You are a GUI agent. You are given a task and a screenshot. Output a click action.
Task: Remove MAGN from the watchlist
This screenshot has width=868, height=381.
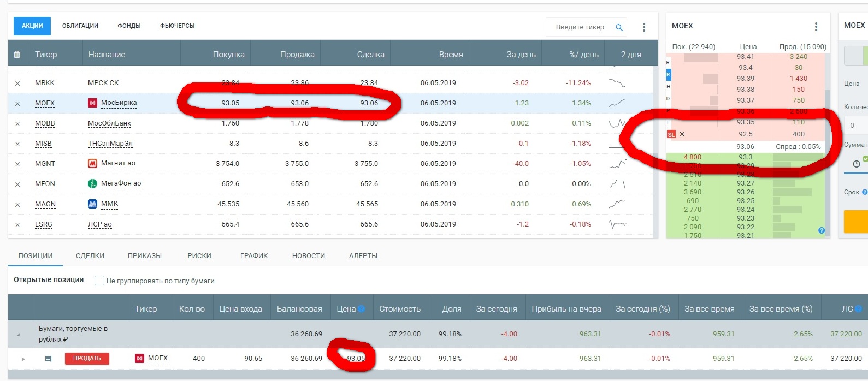click(17, 205)
